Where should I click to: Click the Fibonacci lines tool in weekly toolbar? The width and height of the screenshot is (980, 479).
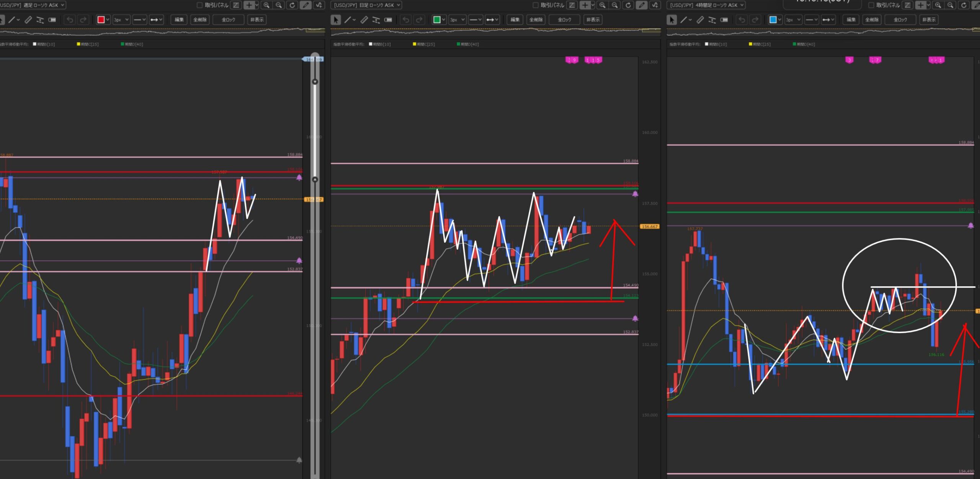click(40, 20)
